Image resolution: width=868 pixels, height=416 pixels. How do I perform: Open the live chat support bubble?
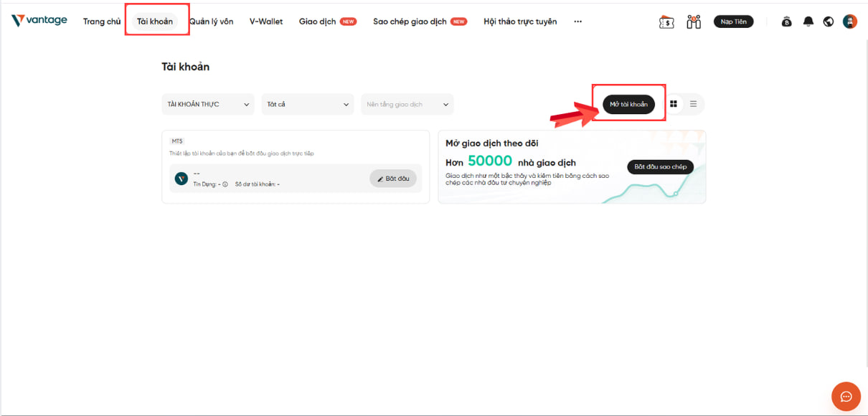846,397
